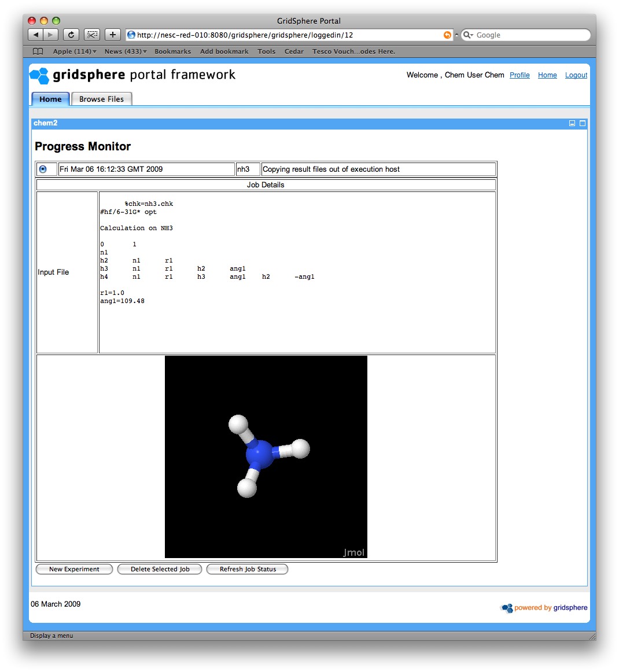Open the Logout link
This screenshot has height=672, width=619.
[x=576, y=75]
